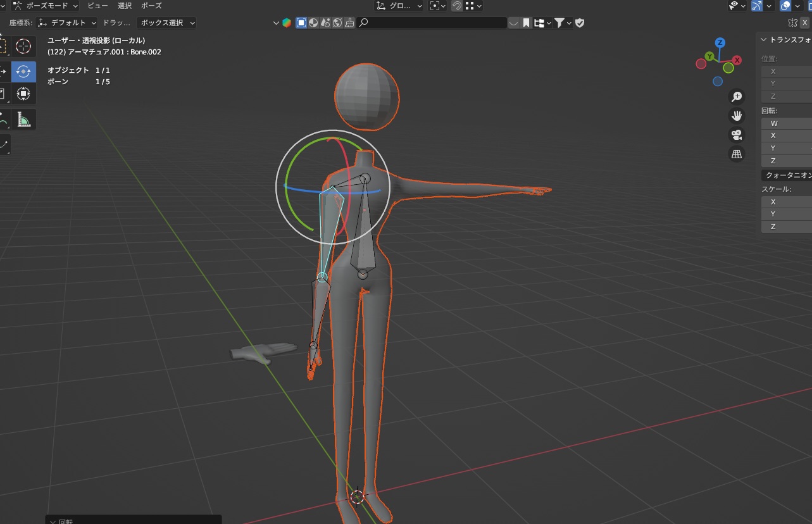The width and height of the screenshot is (812, 524).
Task: Toggle the proportional editing button
Action: click(x=471, y=6)
